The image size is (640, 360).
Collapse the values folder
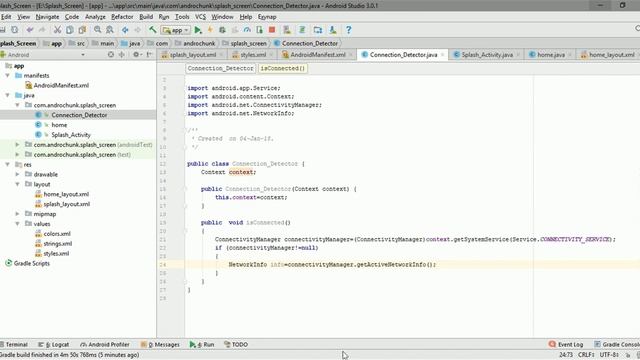17,224
